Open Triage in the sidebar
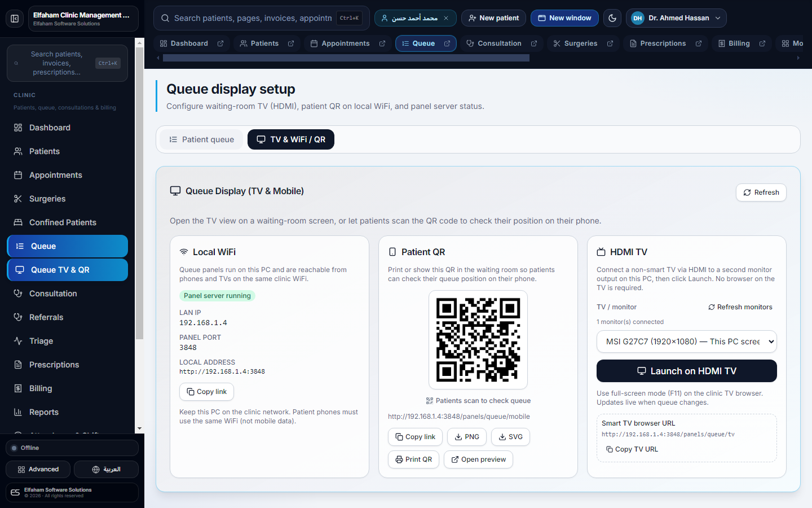 pyautogui.click(x=67, y=341)
